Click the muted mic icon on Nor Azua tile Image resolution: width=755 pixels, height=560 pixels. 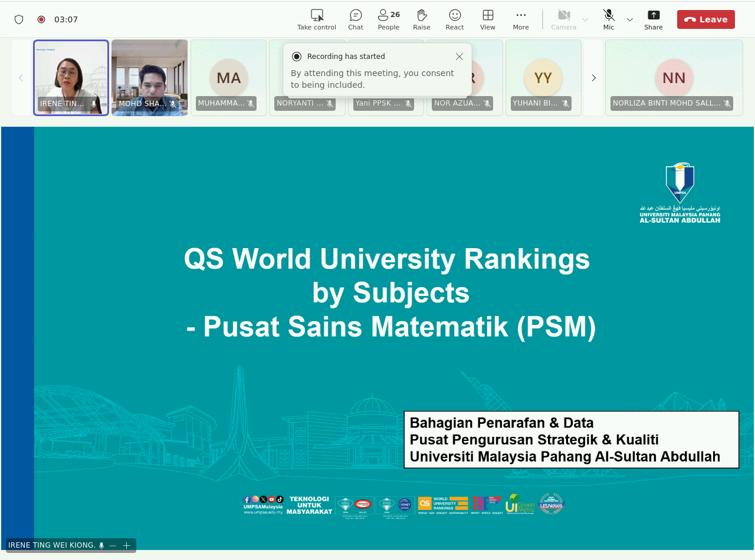point(487,104)
